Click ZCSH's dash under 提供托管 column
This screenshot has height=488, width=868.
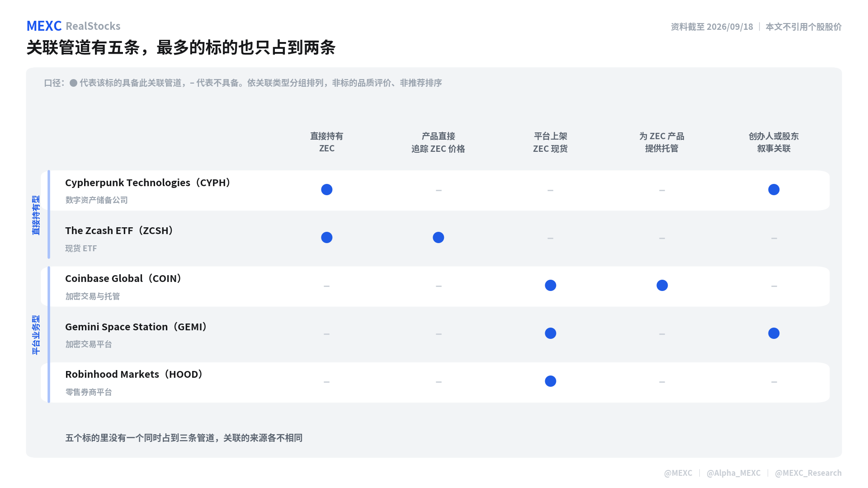coord(662,238)
